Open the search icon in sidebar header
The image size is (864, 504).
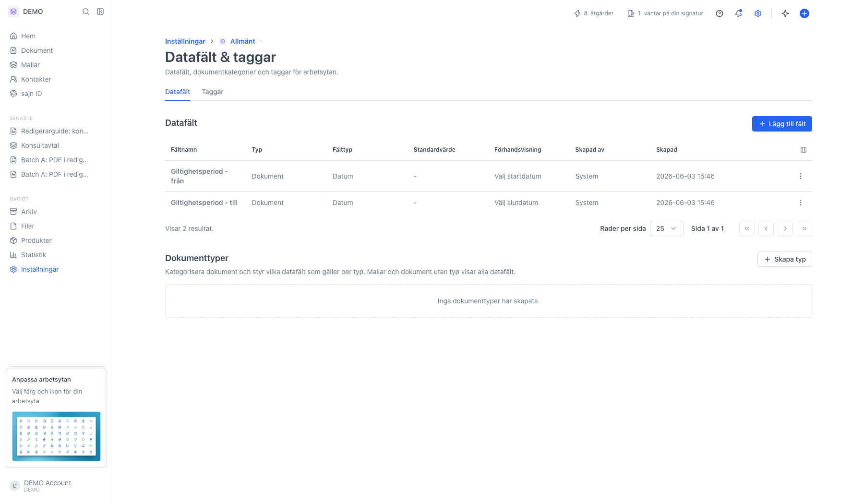(86, 12)
